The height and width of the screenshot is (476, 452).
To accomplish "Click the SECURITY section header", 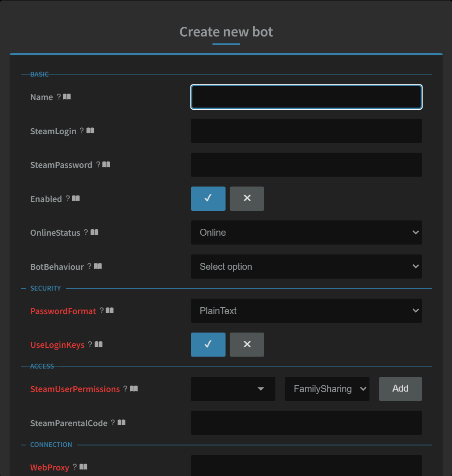I will point(46,288).
